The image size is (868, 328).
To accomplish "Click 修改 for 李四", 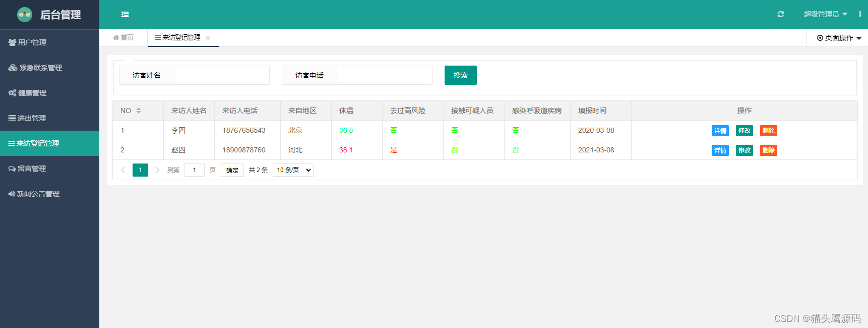I will (x=745, y=131).
